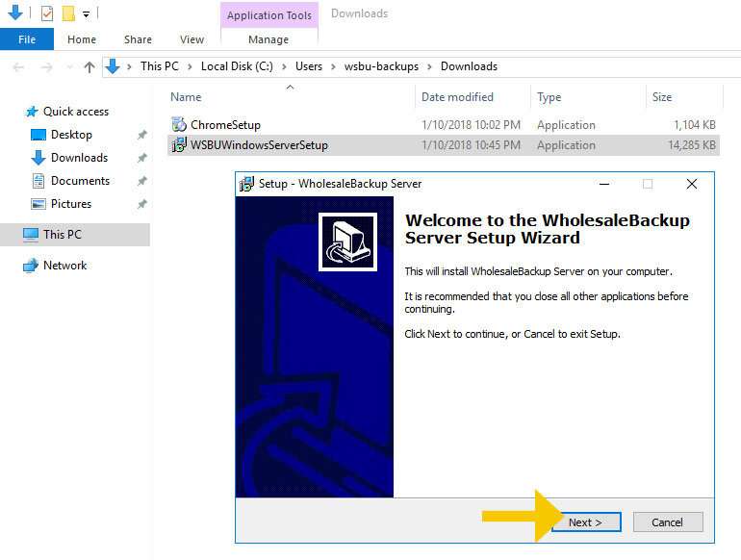Open the File menu in Explorer
Viewport: 741px width, 560px height.
[x=27, y=39]
